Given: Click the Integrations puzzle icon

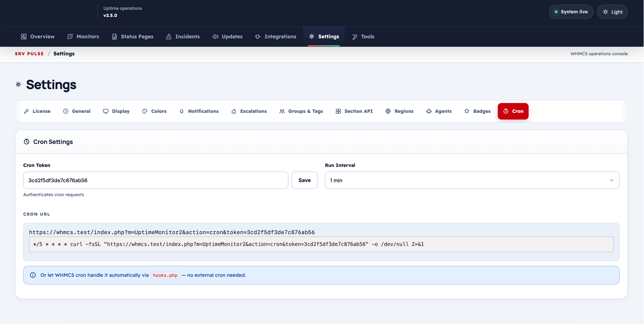Looking at the screenshot, I should [x=258, y=37].
